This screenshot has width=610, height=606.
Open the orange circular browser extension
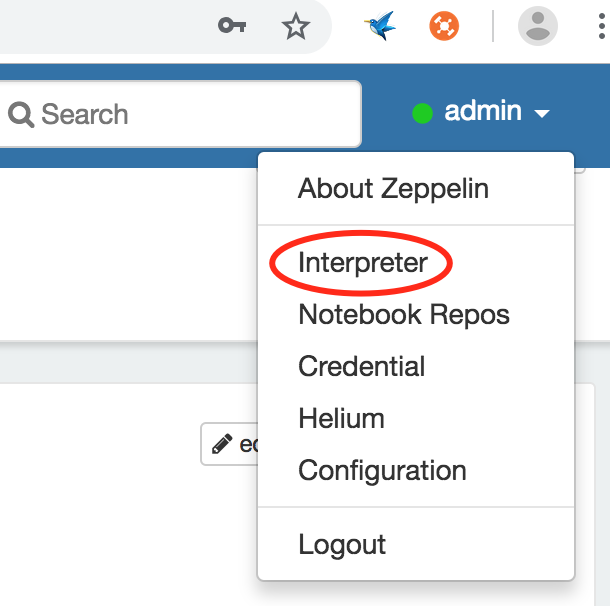tap(444, 26)
